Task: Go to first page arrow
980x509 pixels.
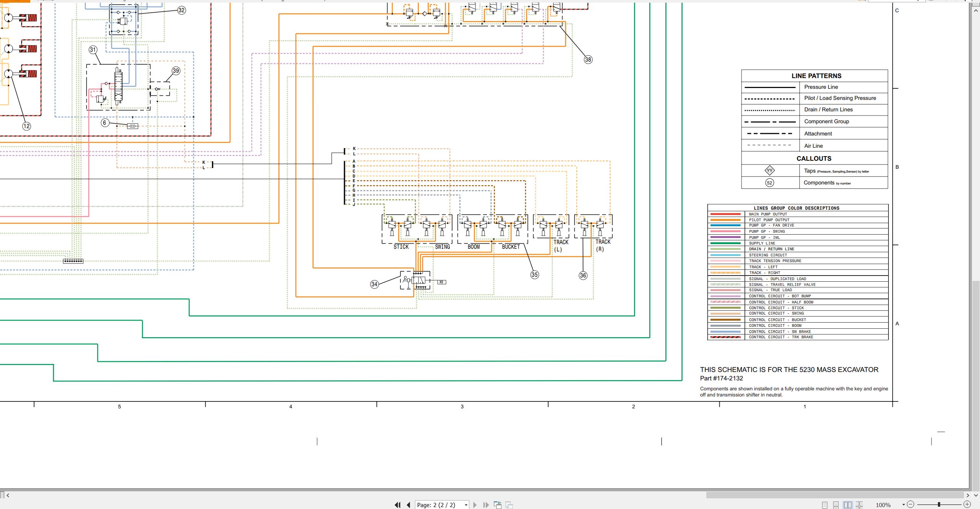Action: pos(397,505)
